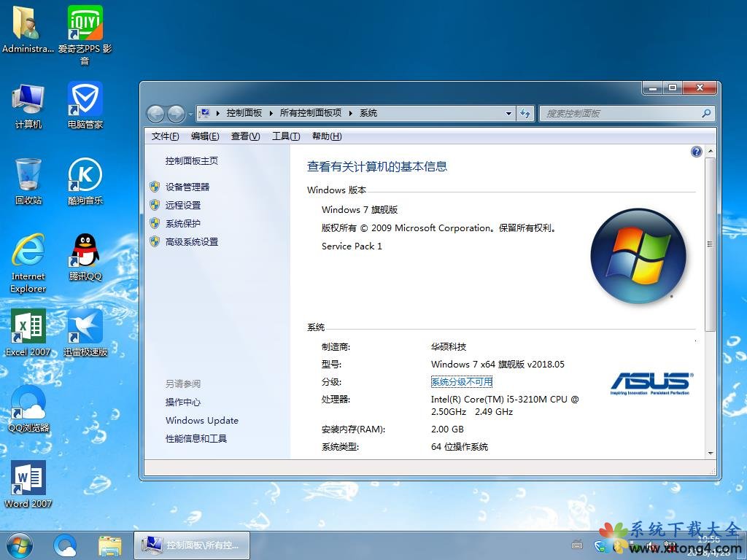Open QQ browser from taskbar
The height and width of the screenshot is (560, 747).
point(65,545)
